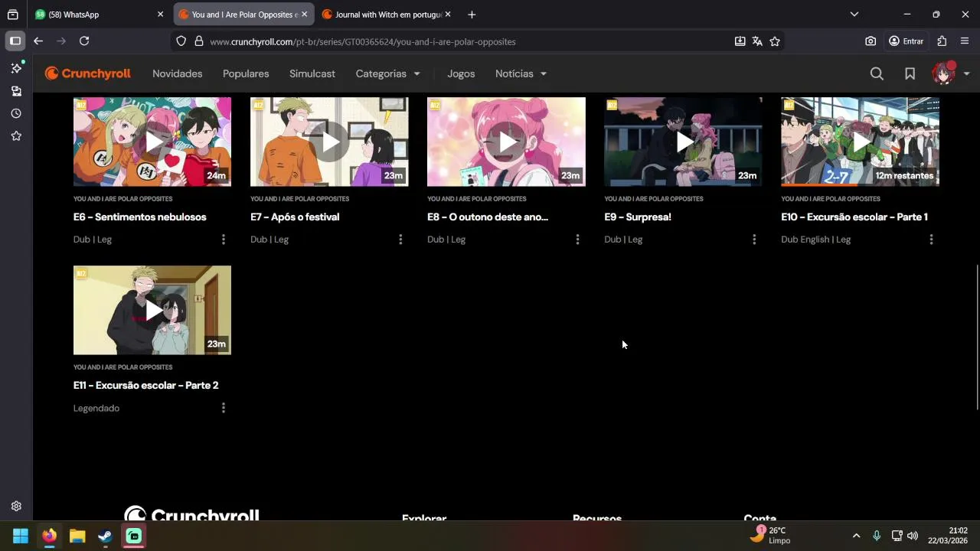
Task: Open more options for episode E6
Action: click(x=224, y=240)
